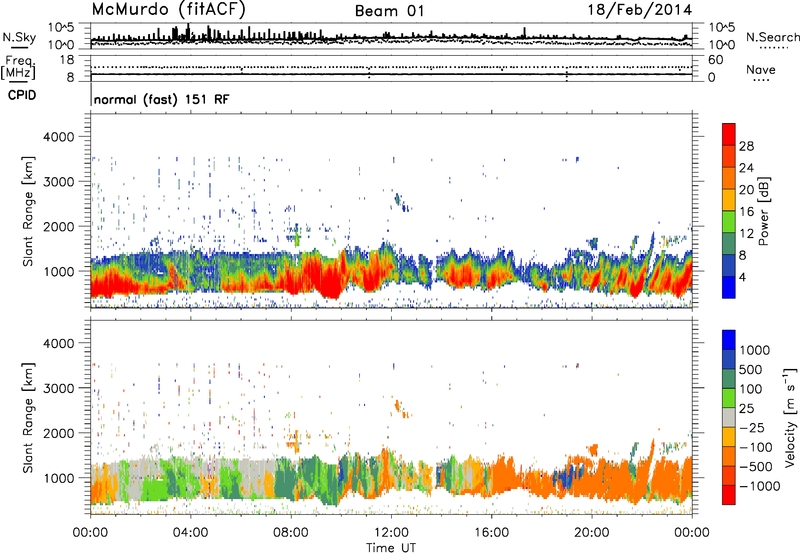This screenshot has height=554, width=800.
Task: Click the 20 tick on power colorbar
Action: pyautogui.click(x=746, y=190)
